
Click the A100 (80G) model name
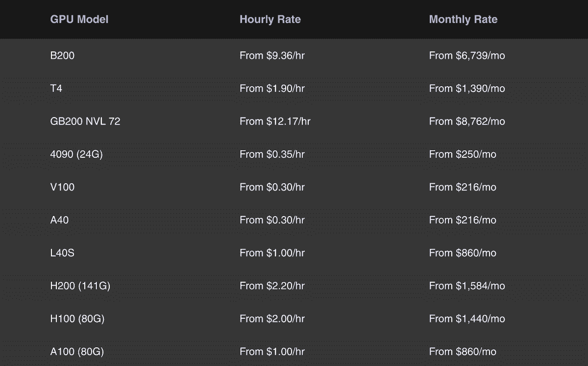click(77, 351)
